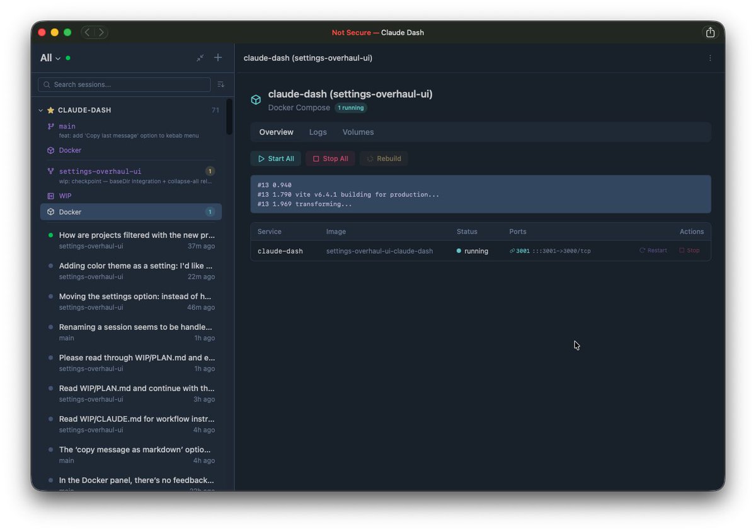Open session 'The copy message as markdown'
The width and height of the screenshot is (756, 532).
[131, 455]
